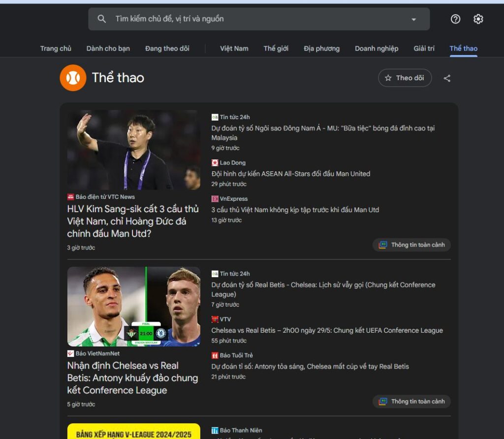
Task: Click the Báo Thanh Niên source name
Action: tap(241, 430)
